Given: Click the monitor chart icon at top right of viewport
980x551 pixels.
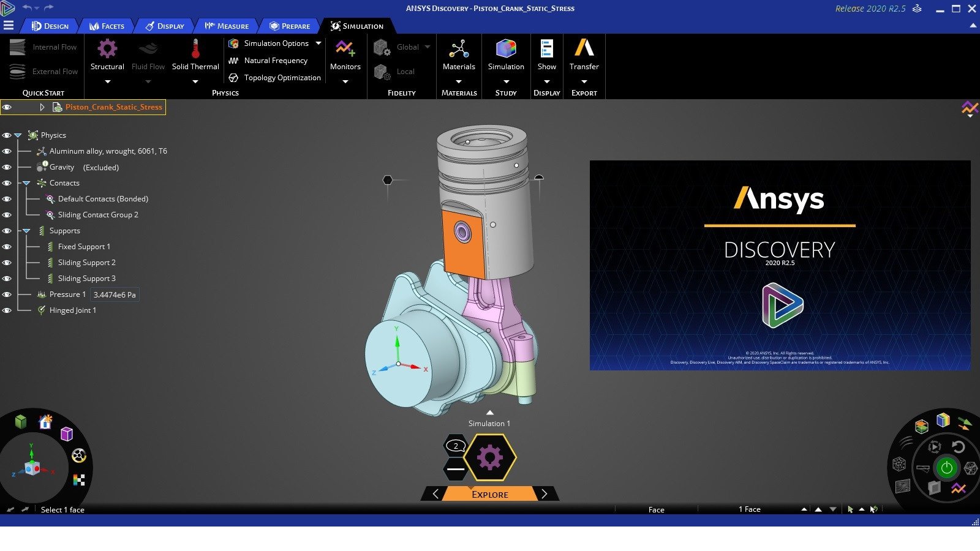Looking at the screenshot, I should 970,109.
